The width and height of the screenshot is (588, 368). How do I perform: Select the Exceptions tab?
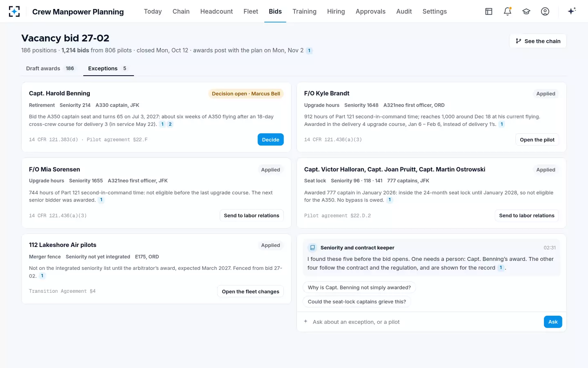click(x=108, y=68)
